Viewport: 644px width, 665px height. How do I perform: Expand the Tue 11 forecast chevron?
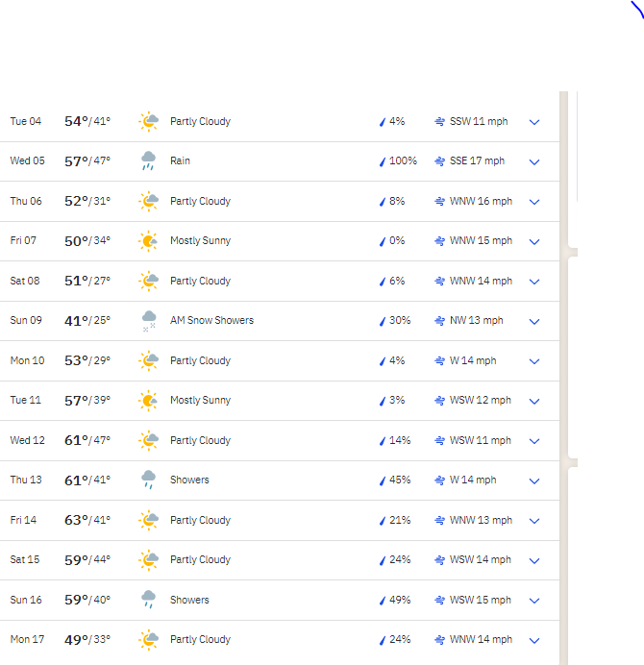click(534, 401)
